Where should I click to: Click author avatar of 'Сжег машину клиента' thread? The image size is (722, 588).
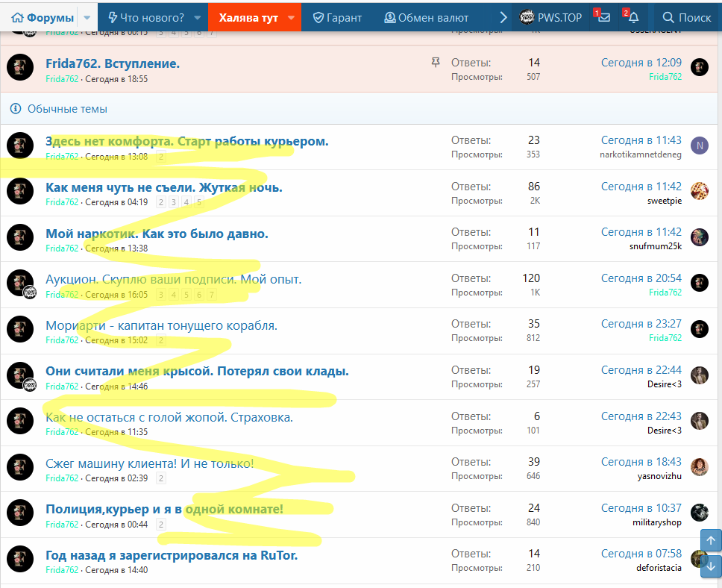(x=20, y=467)
